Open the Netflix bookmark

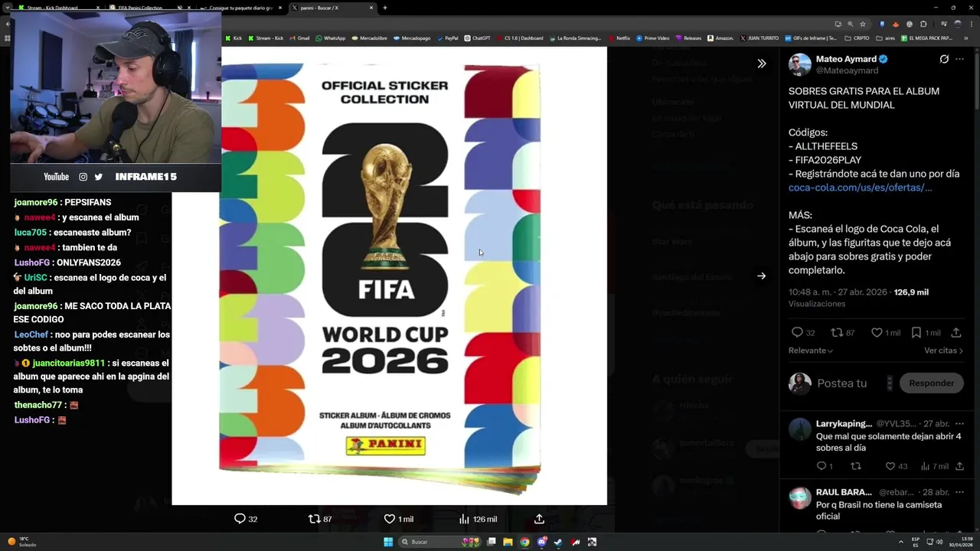[619, 37]
